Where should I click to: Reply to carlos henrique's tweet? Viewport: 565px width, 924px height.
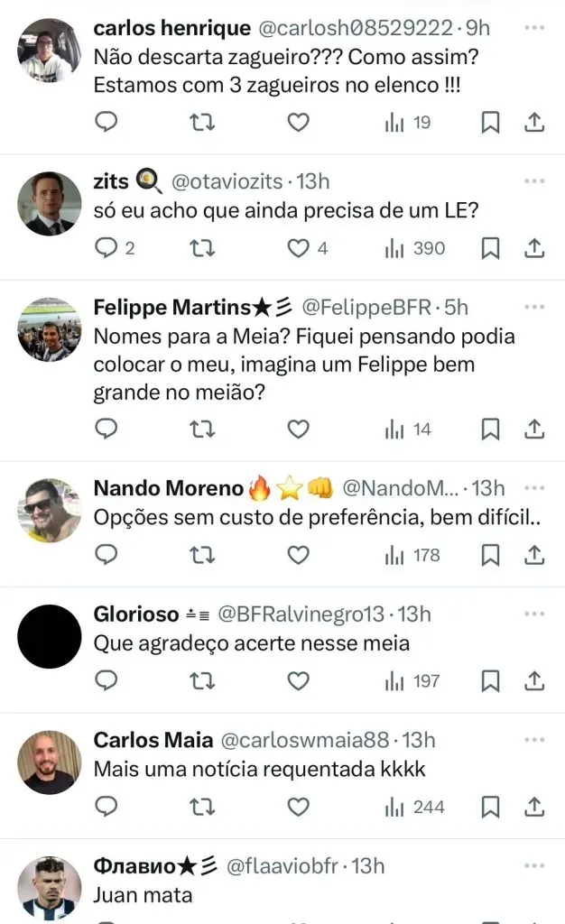point(107,123)
